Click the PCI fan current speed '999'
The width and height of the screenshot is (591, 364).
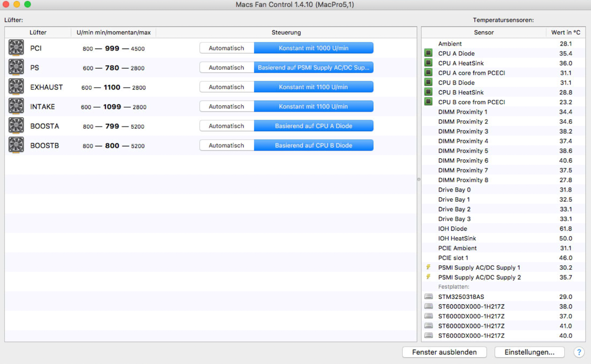tap(112, 48)
